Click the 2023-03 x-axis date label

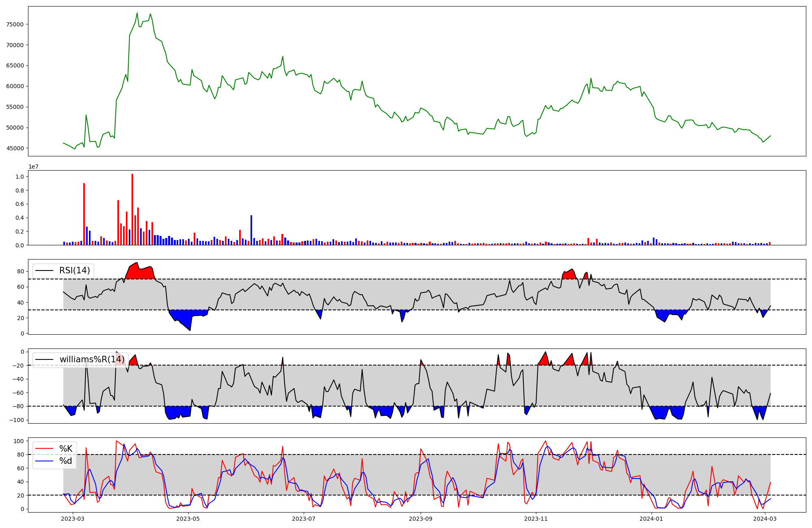point(73,519)
